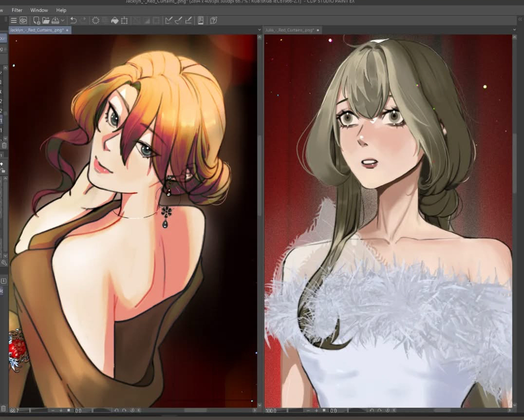Save the document with the Save icon
The image size is (524, 420).
pyautogui.click(x=55, y=20)
